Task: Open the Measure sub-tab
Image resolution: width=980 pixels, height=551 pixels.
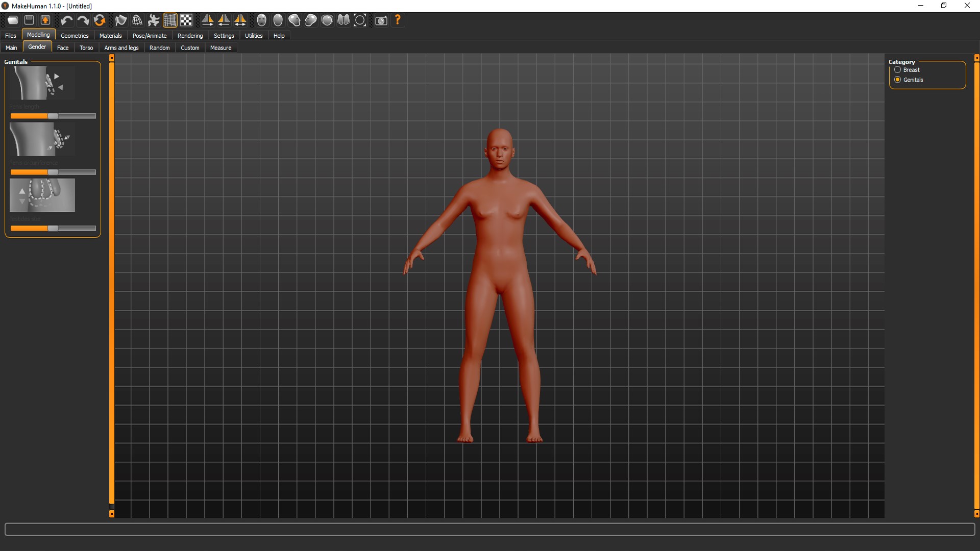Action: click(221, 48)
